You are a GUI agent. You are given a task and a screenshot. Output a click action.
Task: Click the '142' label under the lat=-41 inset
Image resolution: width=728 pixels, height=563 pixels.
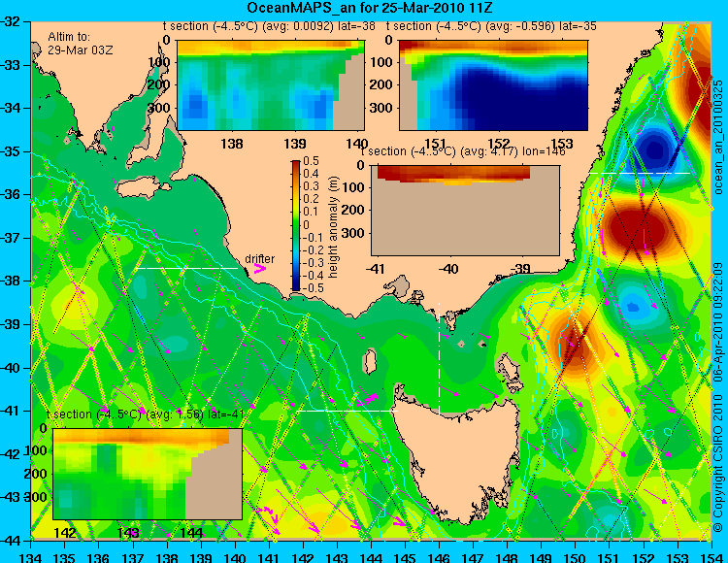tap(64, 532)
